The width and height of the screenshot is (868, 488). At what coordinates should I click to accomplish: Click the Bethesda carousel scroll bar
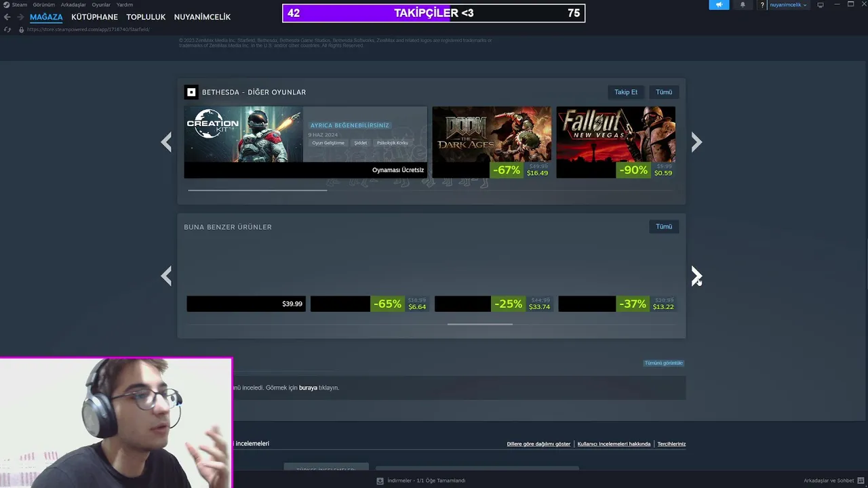pyautogui.click(x=257, y=190)
